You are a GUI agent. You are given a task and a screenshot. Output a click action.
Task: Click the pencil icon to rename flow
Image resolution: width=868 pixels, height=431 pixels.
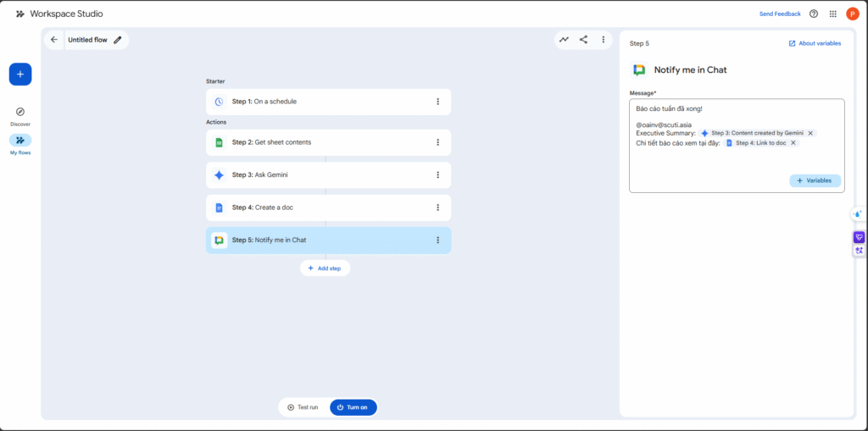coord(118,40)
